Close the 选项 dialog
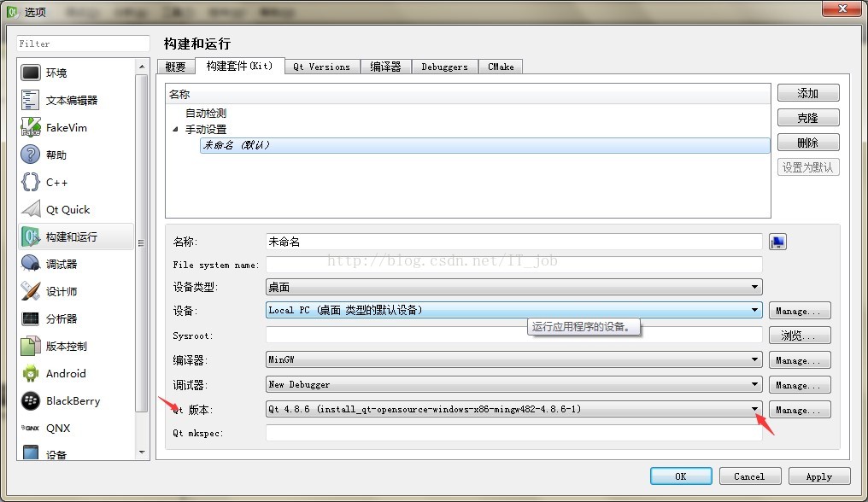 coord(842,9)
